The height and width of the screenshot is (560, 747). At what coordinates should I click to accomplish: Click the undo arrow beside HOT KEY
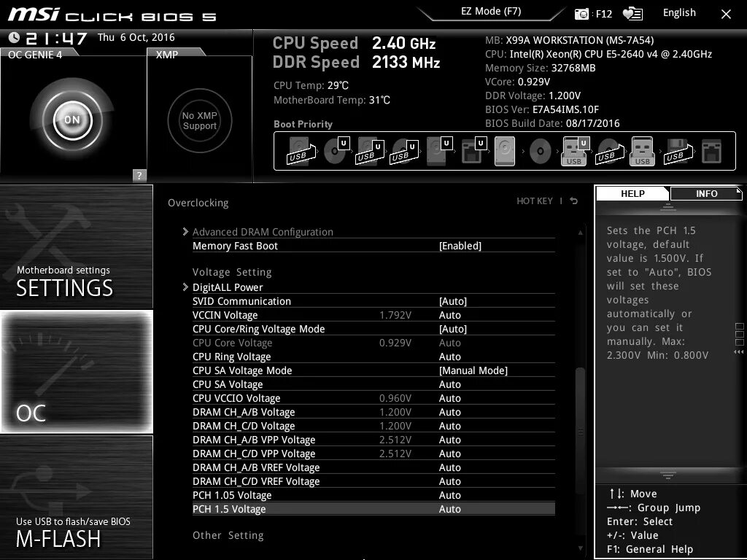tap(574, 201)
